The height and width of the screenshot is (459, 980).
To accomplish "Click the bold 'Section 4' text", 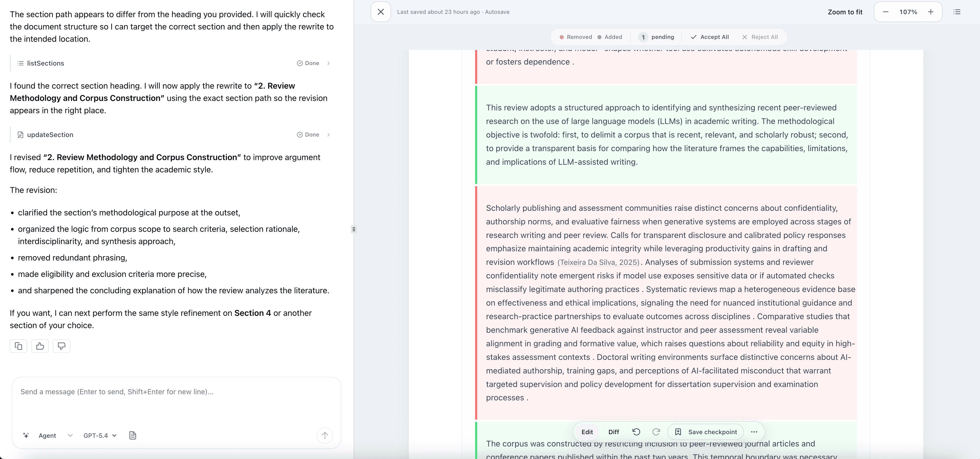I will 253,313.
